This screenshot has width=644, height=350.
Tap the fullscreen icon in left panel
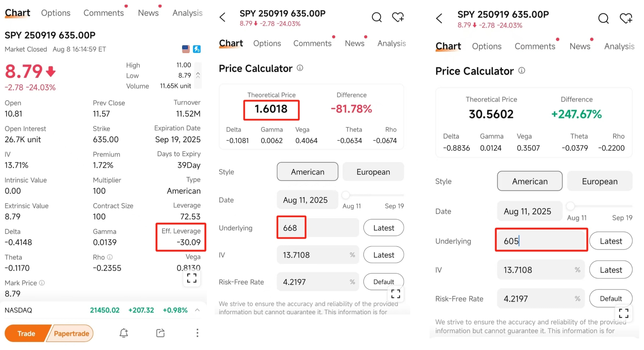[x=192, y=278]
